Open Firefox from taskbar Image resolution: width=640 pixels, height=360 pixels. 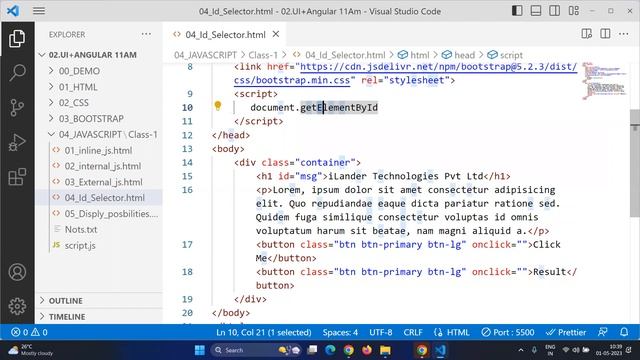(x=367, y=350)
